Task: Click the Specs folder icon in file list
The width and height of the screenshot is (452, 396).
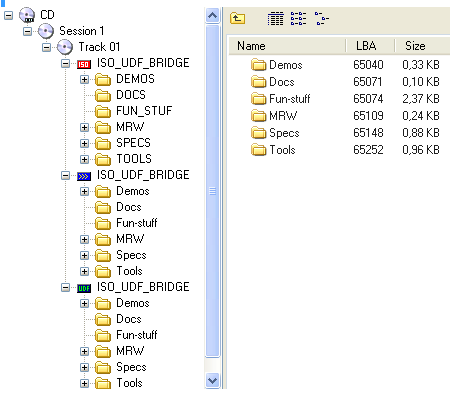Action: coord(258,133)
